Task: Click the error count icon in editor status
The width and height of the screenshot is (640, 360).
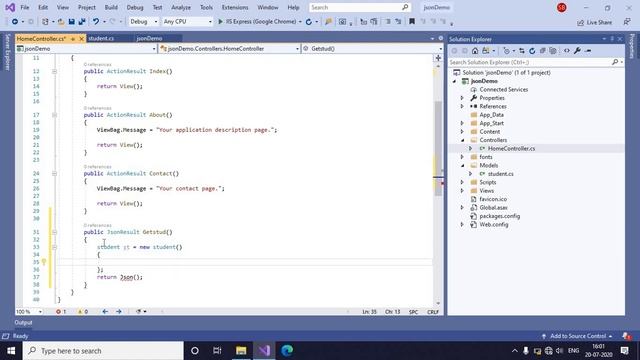Action: coord(58,311)
